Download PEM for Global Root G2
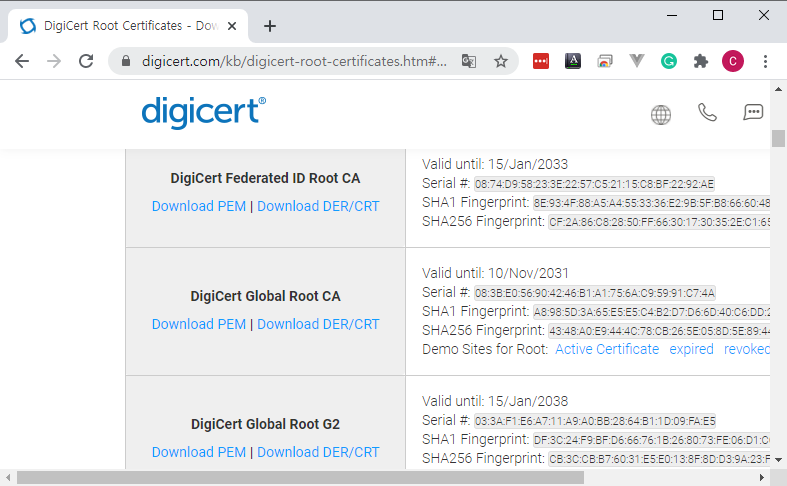Image resolution: width=787 pixels, height=486 pixels. (199, 452)
